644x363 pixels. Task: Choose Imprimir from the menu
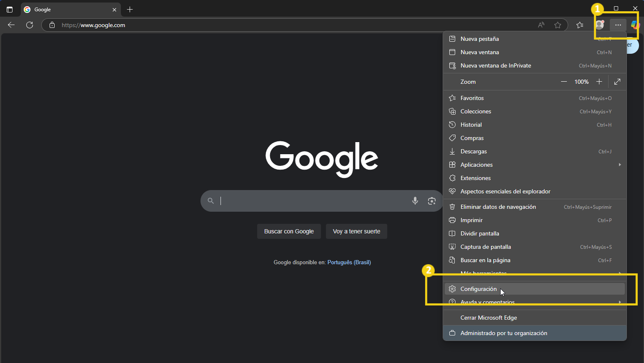coord(534,220)
